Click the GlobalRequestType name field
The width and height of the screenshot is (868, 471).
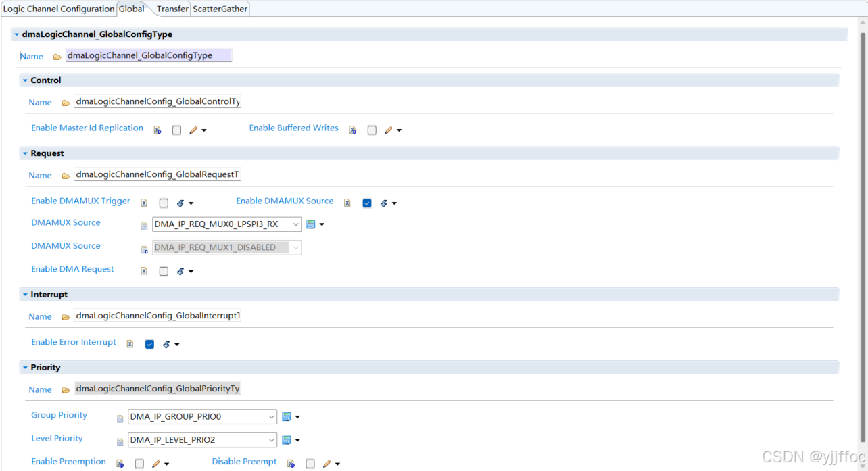pos(158,174)
